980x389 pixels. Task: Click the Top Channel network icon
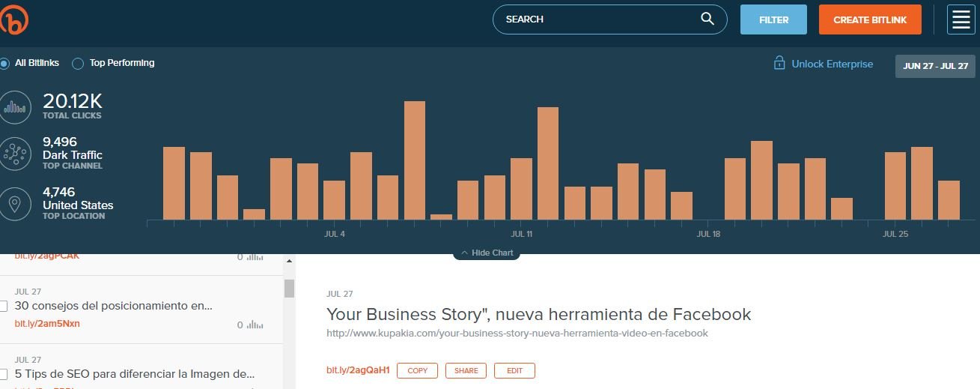point(16,154)
